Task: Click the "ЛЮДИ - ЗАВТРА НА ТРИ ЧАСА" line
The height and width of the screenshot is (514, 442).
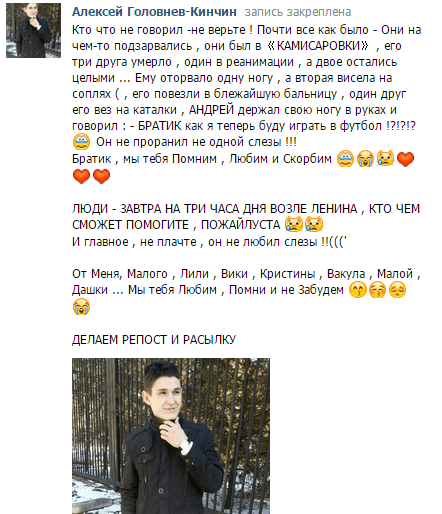Action: click(x=246, y=209)
